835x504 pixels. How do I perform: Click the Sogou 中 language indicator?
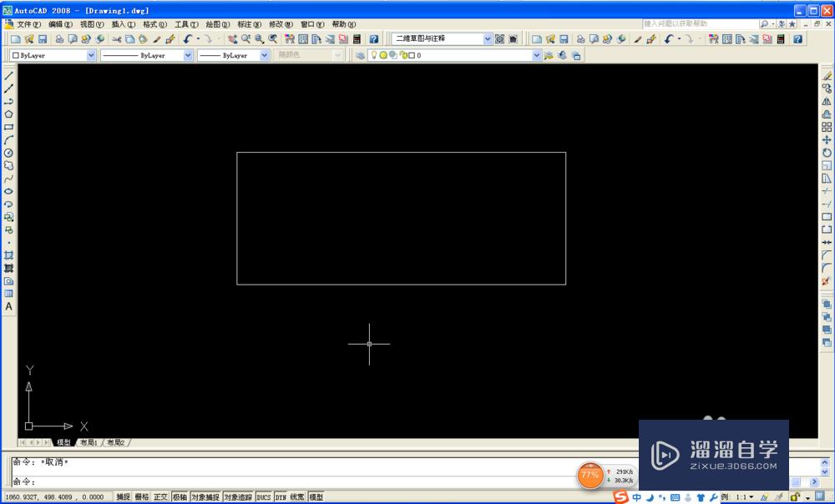tap(637, 497)
